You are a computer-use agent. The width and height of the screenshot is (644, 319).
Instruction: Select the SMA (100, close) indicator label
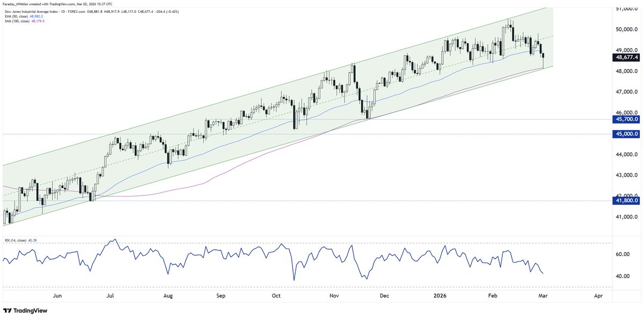pyautogui.click(x=20, y=21)
